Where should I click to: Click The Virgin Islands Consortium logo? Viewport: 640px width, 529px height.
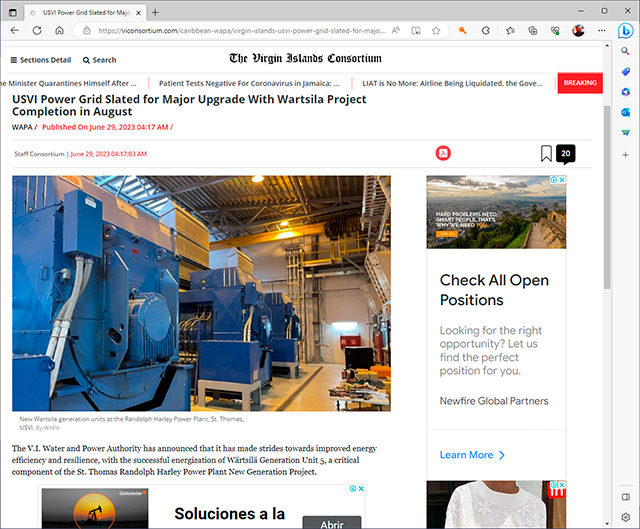305,58
